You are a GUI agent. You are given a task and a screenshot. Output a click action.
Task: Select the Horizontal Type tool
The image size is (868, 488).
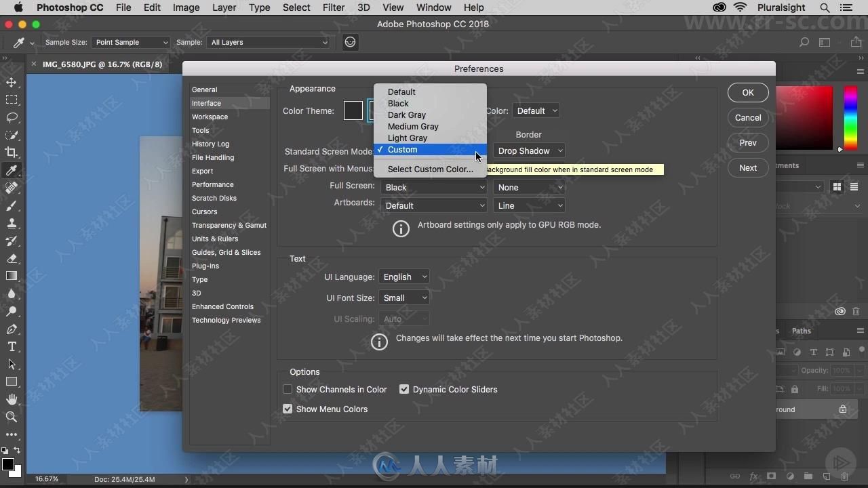tap(12, 346)
